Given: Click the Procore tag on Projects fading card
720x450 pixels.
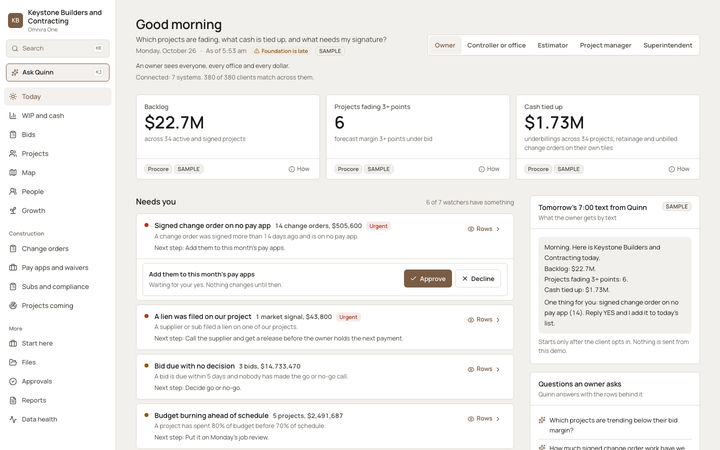Looking at the screenshot, I should (348, 169).
